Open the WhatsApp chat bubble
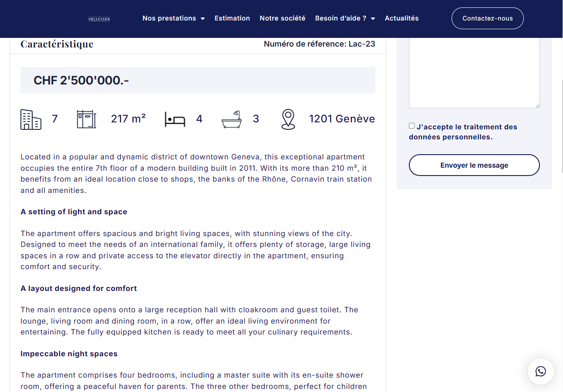This screenshot has height=392, width=563. click(x=540, y=372)
